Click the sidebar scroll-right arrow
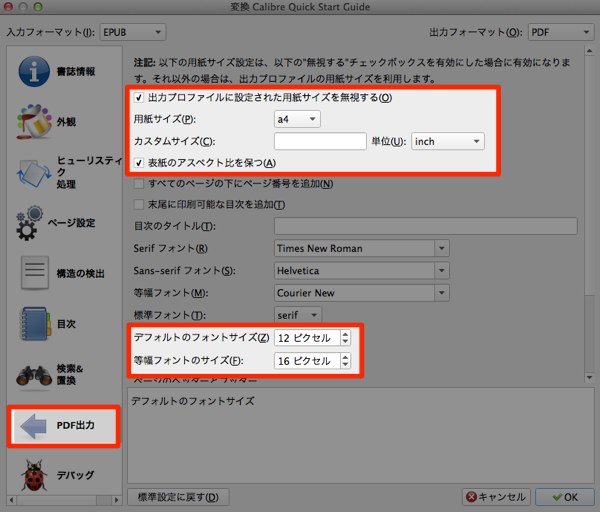 pyautogui.click(x=117, y=500)
